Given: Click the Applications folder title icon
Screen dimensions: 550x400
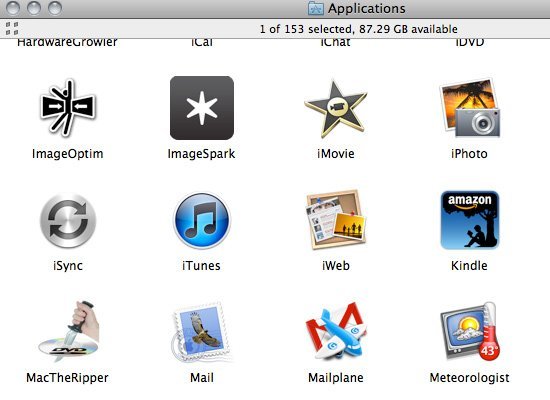Looking at the screenshot, I should [x=316, y=8].
